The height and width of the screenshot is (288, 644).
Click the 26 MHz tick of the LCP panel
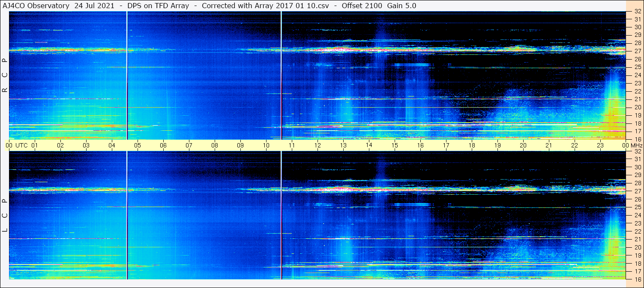pos(637,199)
